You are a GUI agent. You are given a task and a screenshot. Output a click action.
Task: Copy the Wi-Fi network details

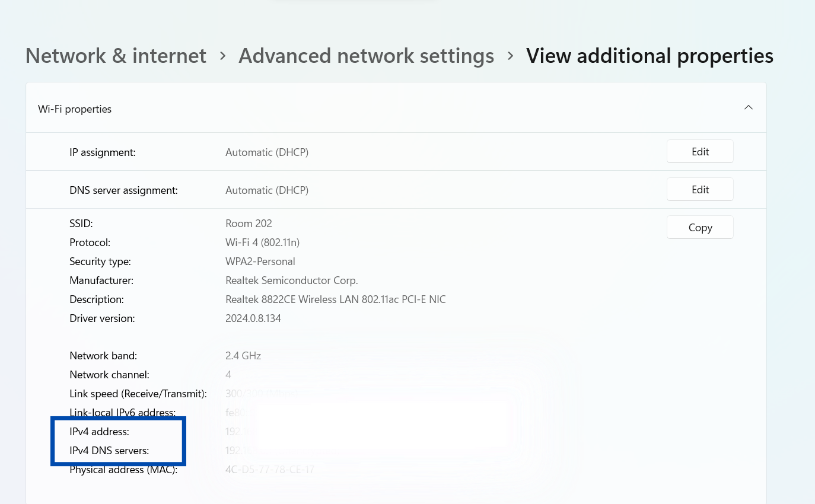pyautogui.click(x=700, y=227)
